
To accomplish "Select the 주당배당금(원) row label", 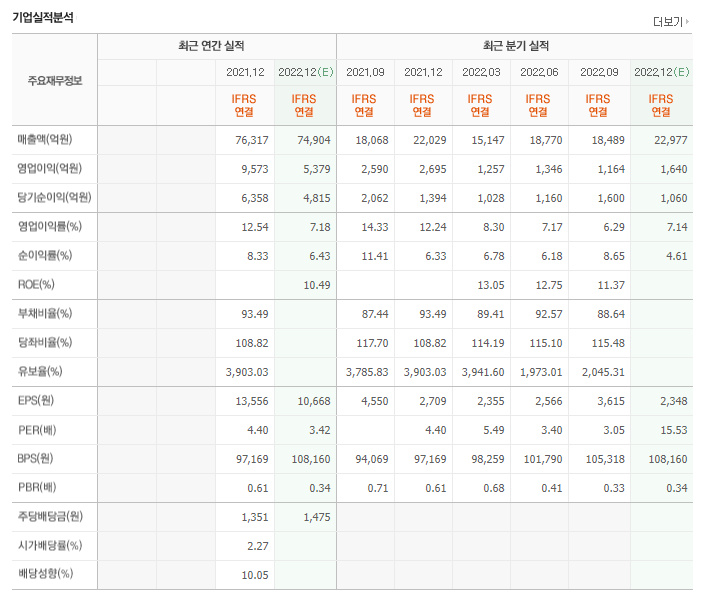I will [50, 516].
